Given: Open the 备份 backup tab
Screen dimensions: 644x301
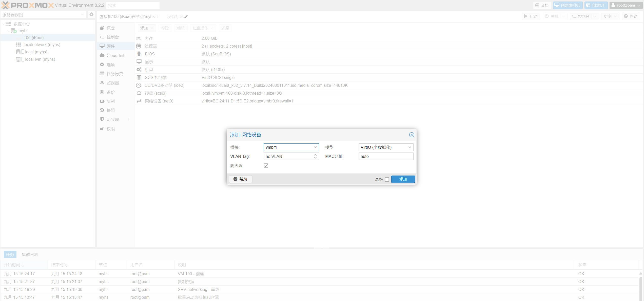Looking at the screenshot, I should (116, 92).
